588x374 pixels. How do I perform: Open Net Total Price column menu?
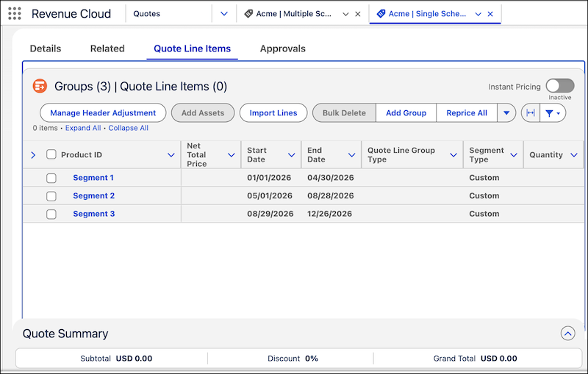(x=232, y=155)
